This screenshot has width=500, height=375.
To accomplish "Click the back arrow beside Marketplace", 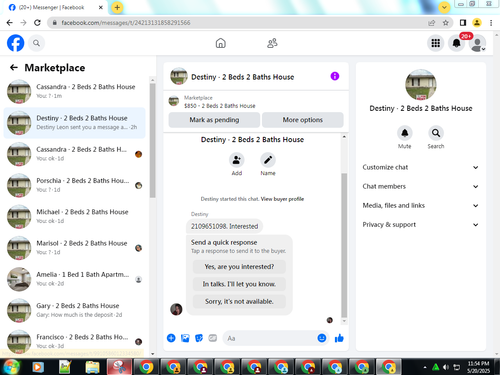I will [14, 68].
